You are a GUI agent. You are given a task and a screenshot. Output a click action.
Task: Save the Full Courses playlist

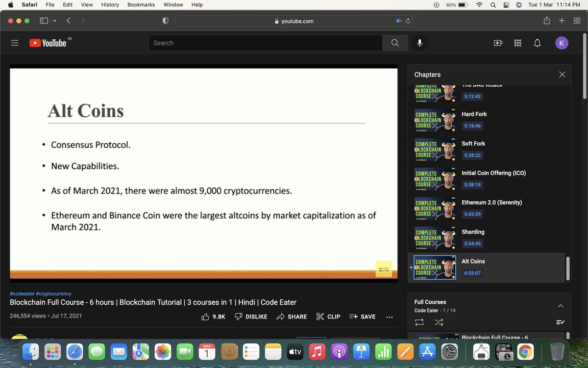561,322
